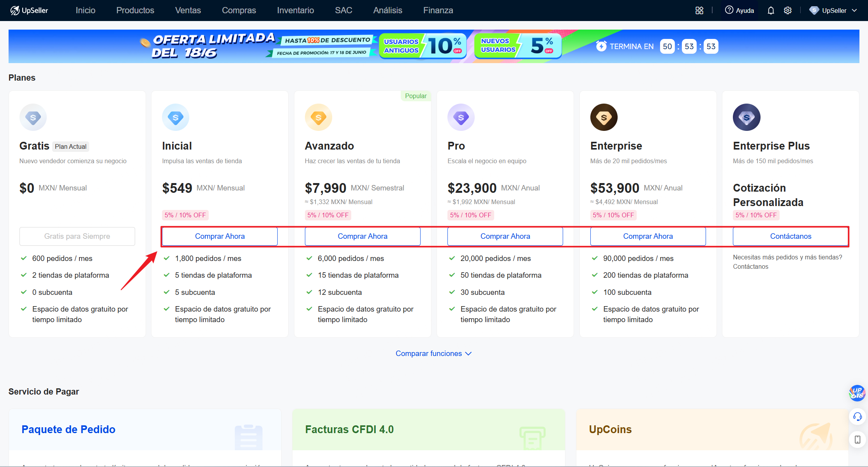Viewport: 868px width, 467px height.
Task: Open the UP 618 promo floating icon
Action: coord(857,393)
